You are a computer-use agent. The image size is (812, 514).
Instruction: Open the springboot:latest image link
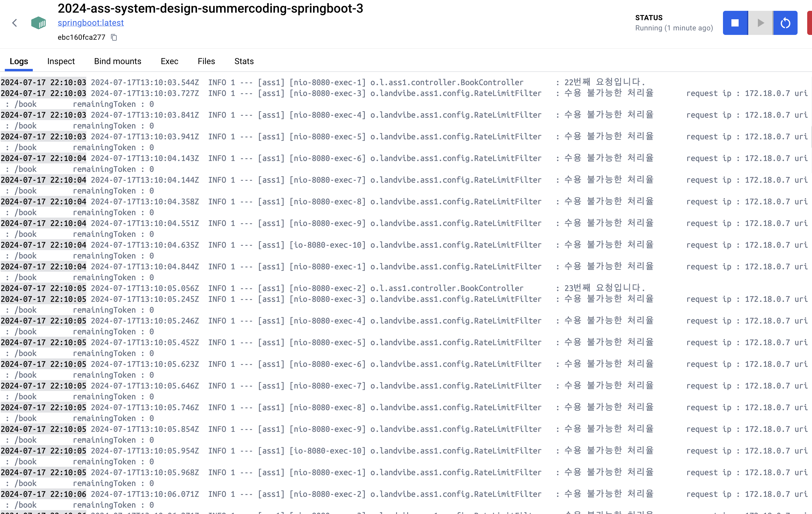[x=90, y=23]
